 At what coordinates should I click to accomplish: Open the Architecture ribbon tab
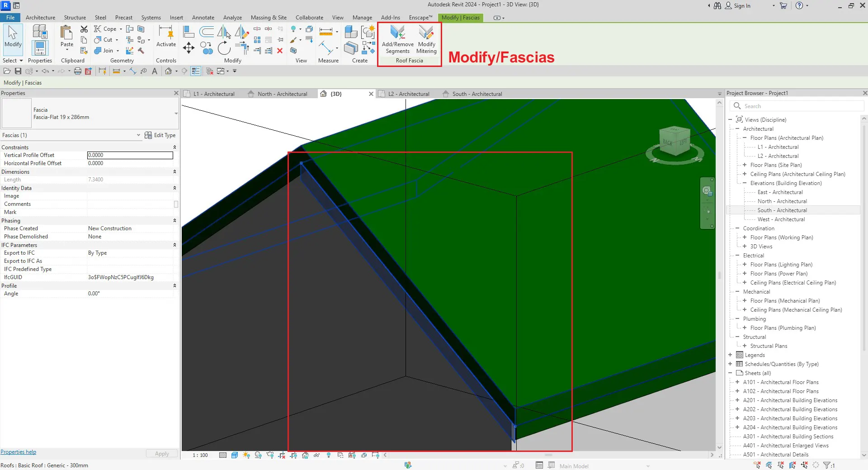(40, 18)
